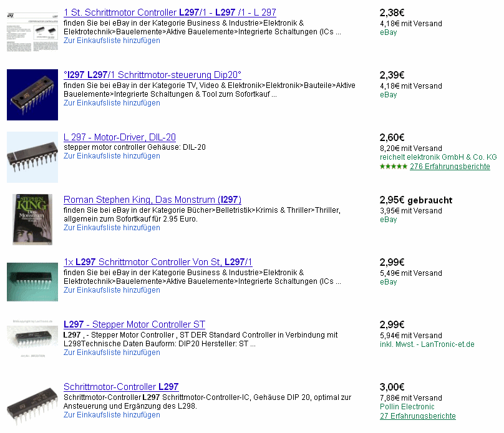Open 'Schrittmotor-Controller L297' listing title
504x433 pixels.
pyautogui.click(x=121, y=387)
